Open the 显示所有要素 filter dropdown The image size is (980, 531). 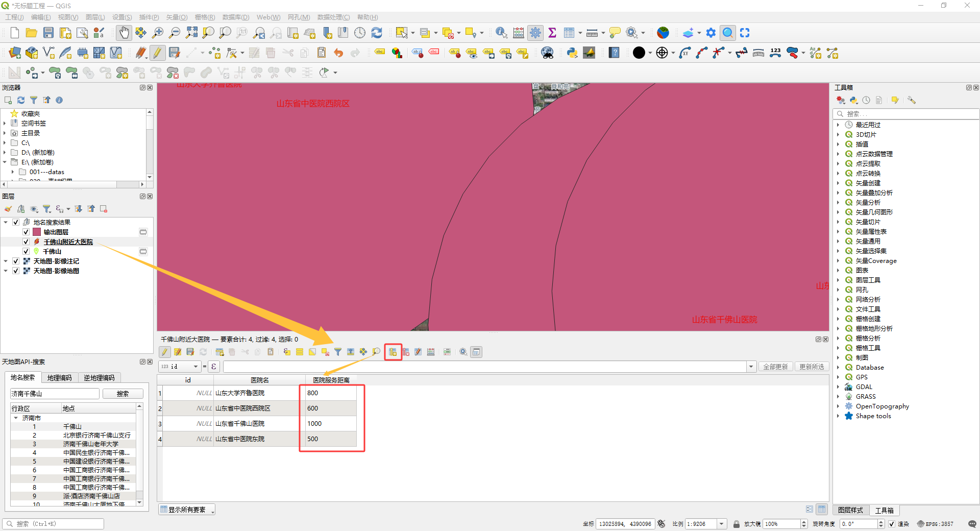click(186, 510)
